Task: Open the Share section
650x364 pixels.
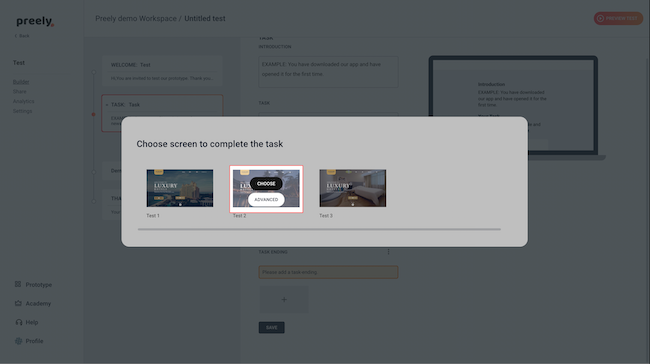Action: pyautogui.click(x=19, y=92)
